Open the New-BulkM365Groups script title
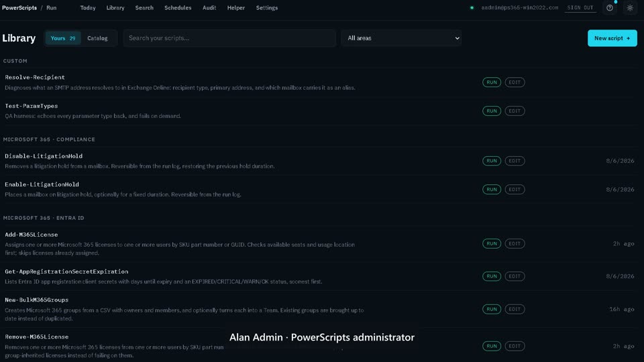Viewport: 644px width, 362px height. point(36,300)
